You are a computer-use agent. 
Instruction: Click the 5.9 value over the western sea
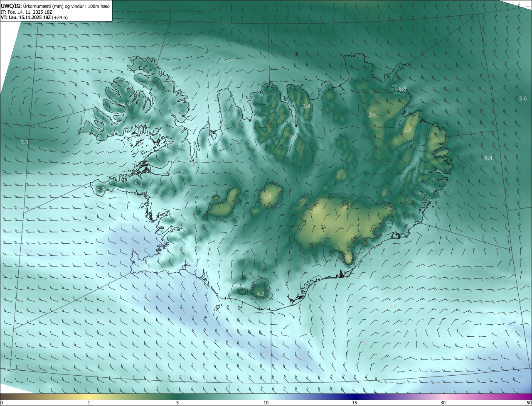tap(25, 142)
